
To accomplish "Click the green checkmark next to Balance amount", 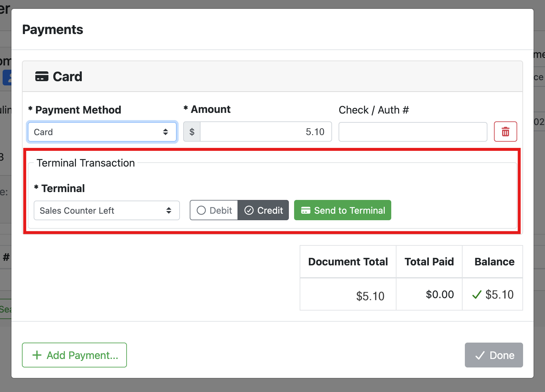I will [x=477, y=295].
